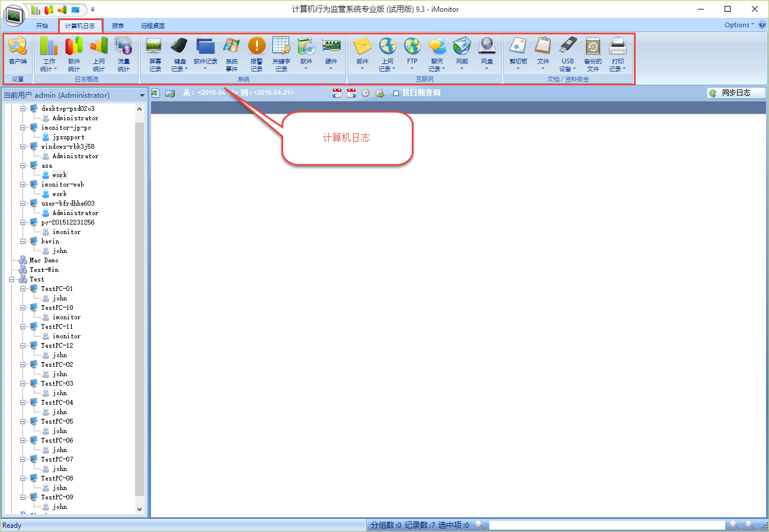This screenshot has height=532, width=769.
Task: Open the 网盘 cloud disk icon
Action: [x=487, y=54]
